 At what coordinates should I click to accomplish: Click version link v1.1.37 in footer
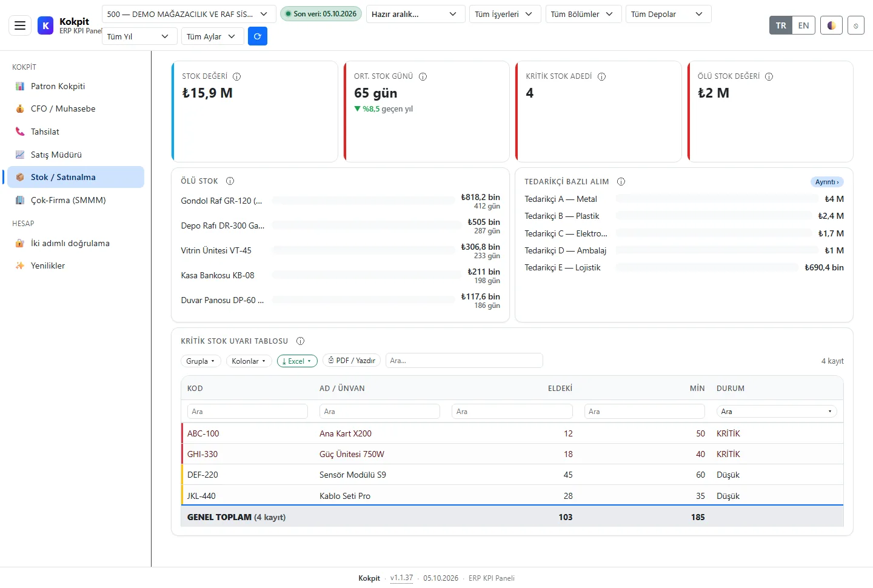pos(401,578)
